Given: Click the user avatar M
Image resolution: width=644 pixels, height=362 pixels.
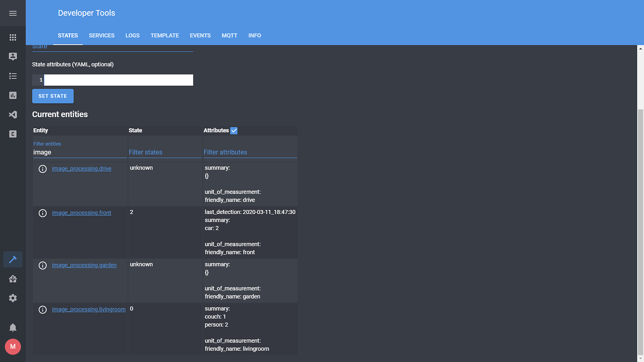Looking at the screenshot, I should [x=13, y=347].
